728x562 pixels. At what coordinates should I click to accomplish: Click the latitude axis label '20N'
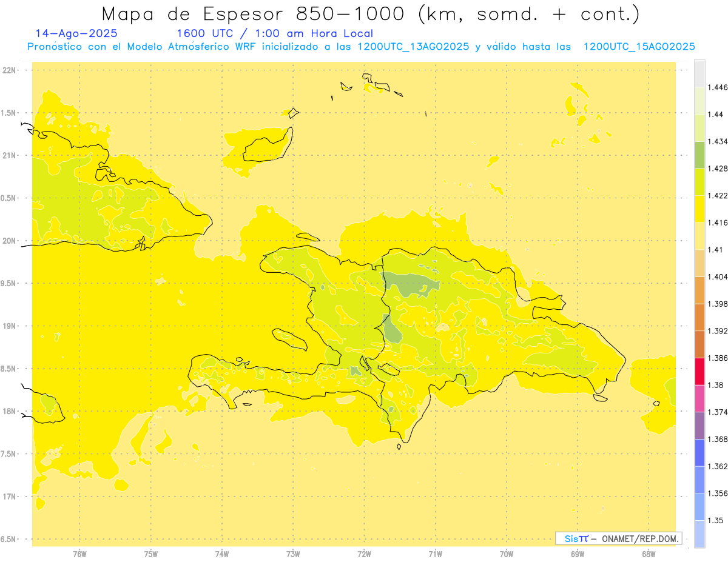pyautogui.click(x=9, y=241)
